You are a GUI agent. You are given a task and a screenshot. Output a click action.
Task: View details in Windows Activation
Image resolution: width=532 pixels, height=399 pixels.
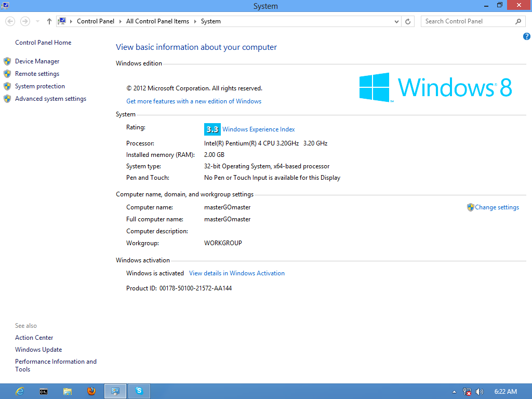pyautogui.click(x=237, y=273)
